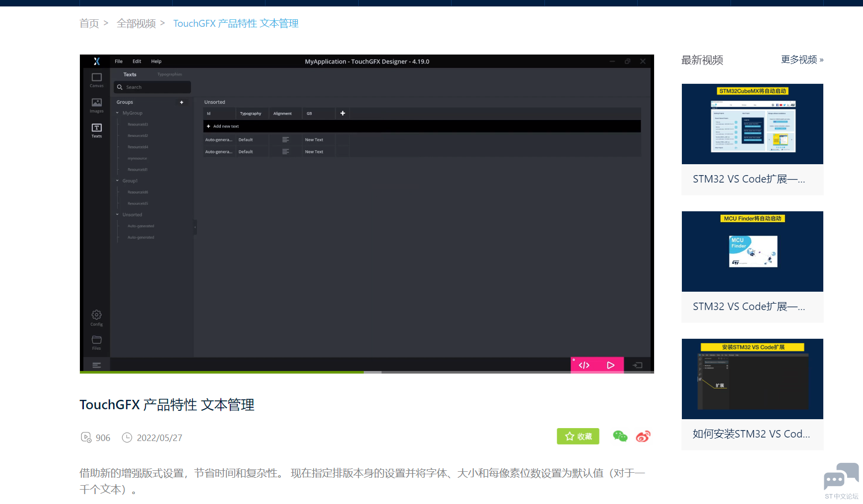This screenshot has height=504, width=863.
Task: Collapse the groups panel using the side handle
Action: tap(195, 227)
